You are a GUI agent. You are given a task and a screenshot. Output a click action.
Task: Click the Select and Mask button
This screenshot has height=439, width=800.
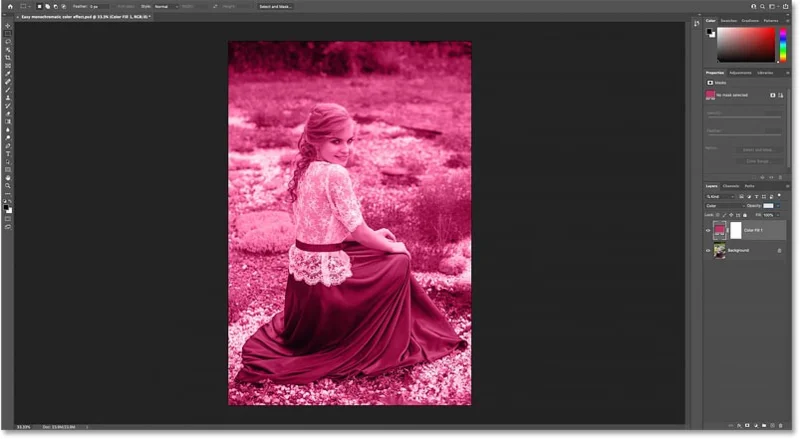276,7
